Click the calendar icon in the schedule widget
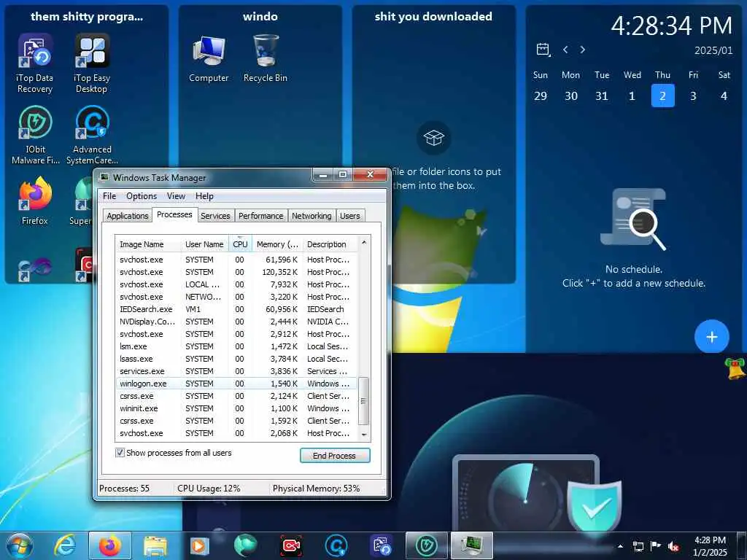The width and height of the screenshot is (747, 560). [x=543, y=50]
